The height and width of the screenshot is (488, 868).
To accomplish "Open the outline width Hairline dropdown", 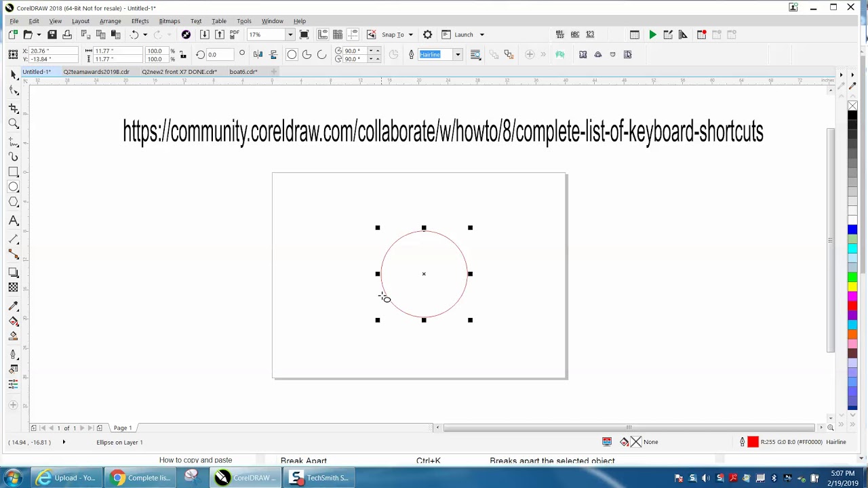I will click(458, 54).
